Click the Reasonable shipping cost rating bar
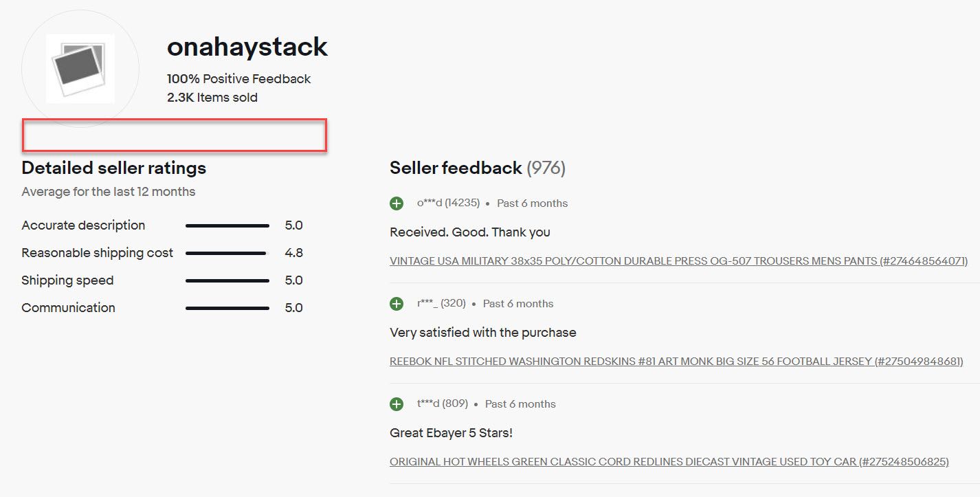The width and height of the screenshot is (980, 497). coord(226,253)
